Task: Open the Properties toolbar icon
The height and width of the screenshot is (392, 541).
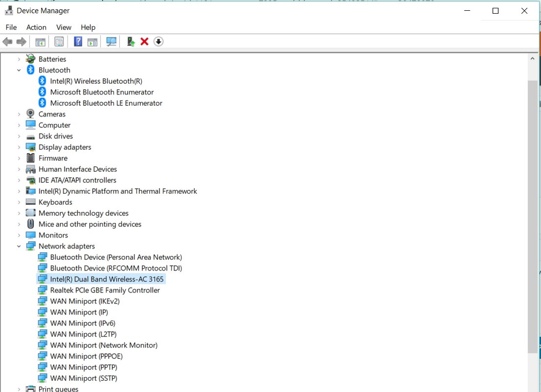Action: (x=59, y=42)
